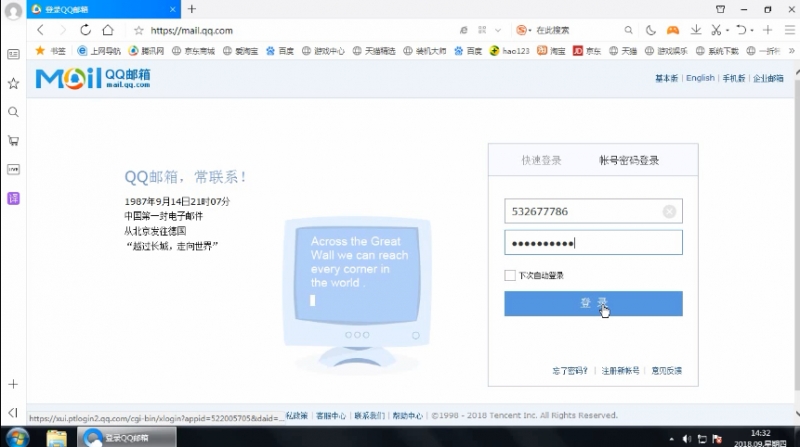This screenshot has width=800, height=447.
Task: Open the game controller toolbar icon
Action: point(673,30)
